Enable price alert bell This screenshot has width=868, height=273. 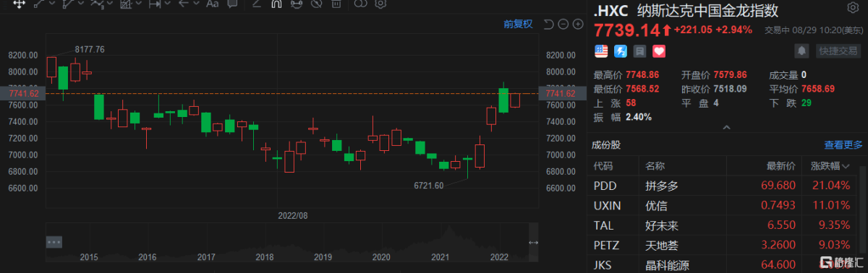point(801,51)
